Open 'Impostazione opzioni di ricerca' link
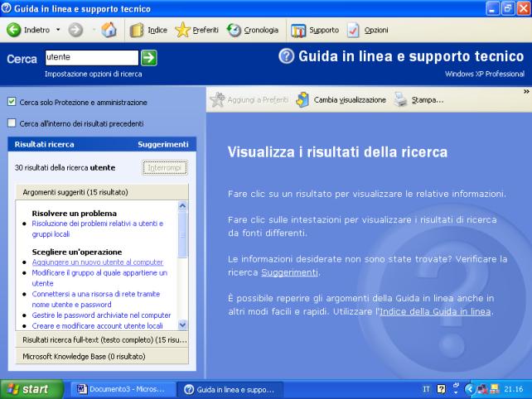The height and width of the screenshot is (399, 532). tap(94, 74)
